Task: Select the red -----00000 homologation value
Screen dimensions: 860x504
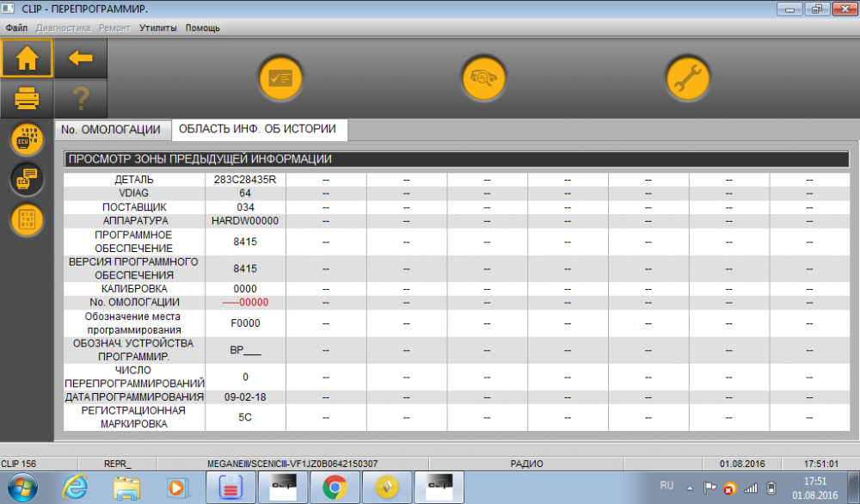Action: (x=245, y=303)
